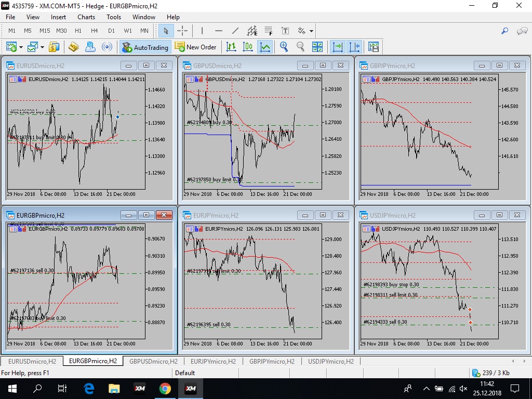This screenshot has width=532, height=399.
Task: Toggle chart auto scroll
Action: click(338, 47)
